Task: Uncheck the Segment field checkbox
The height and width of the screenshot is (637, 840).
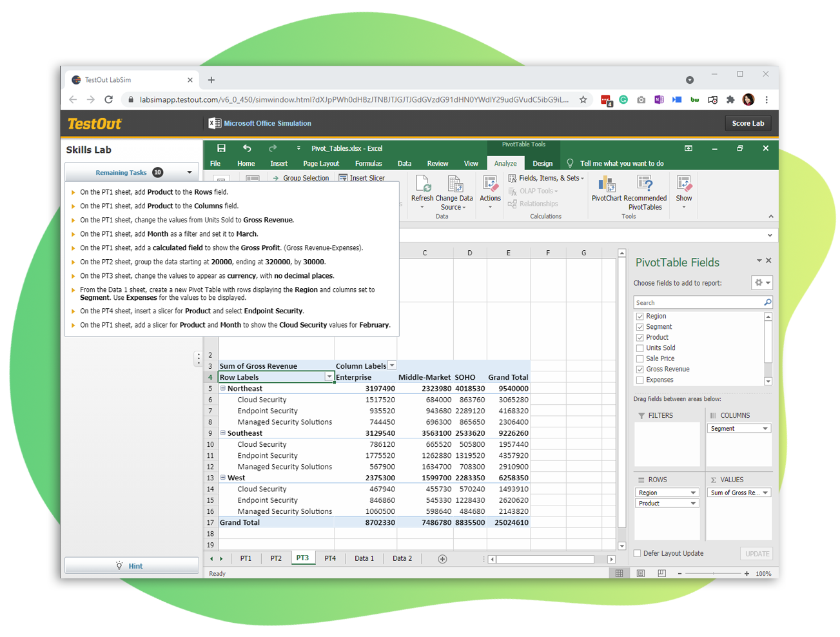Action: click(640, 327)
